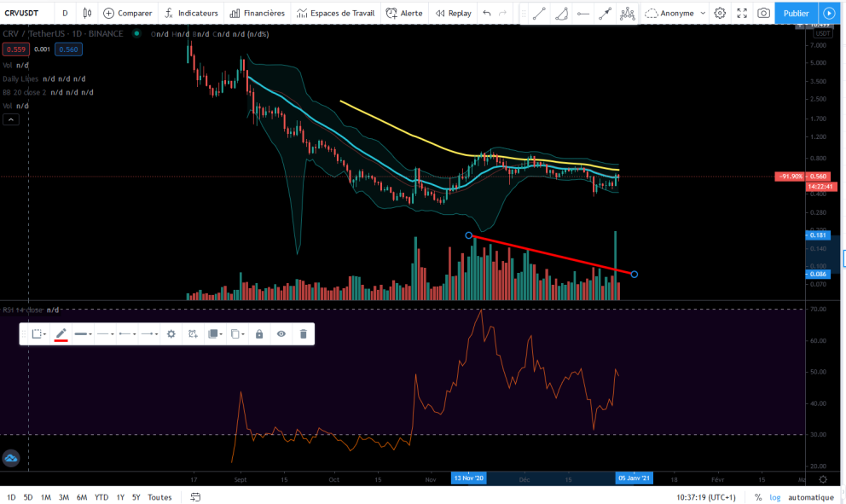
Task: Click the Comparer add-symbol button
Action: [x=127, y=13]
